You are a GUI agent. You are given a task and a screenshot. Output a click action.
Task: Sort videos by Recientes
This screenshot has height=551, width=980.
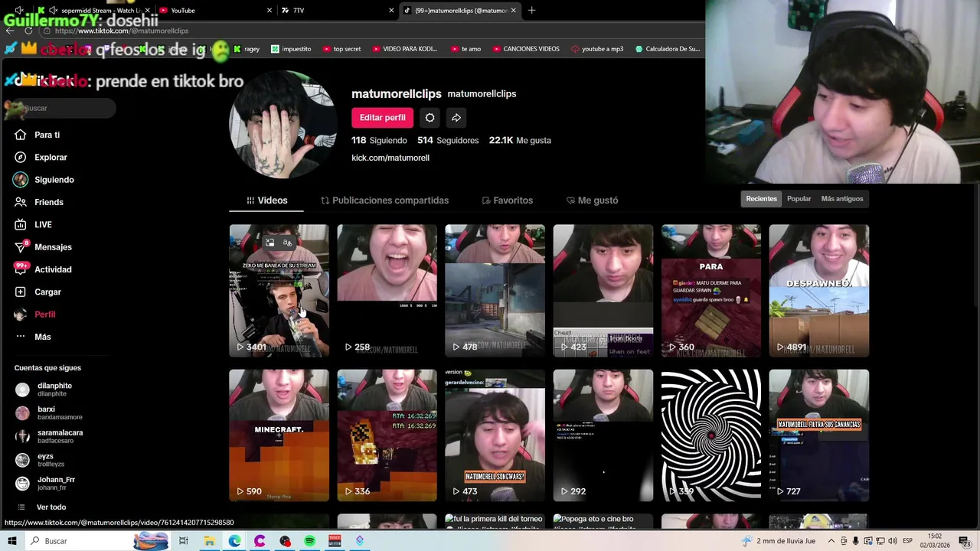coord(761,199)
